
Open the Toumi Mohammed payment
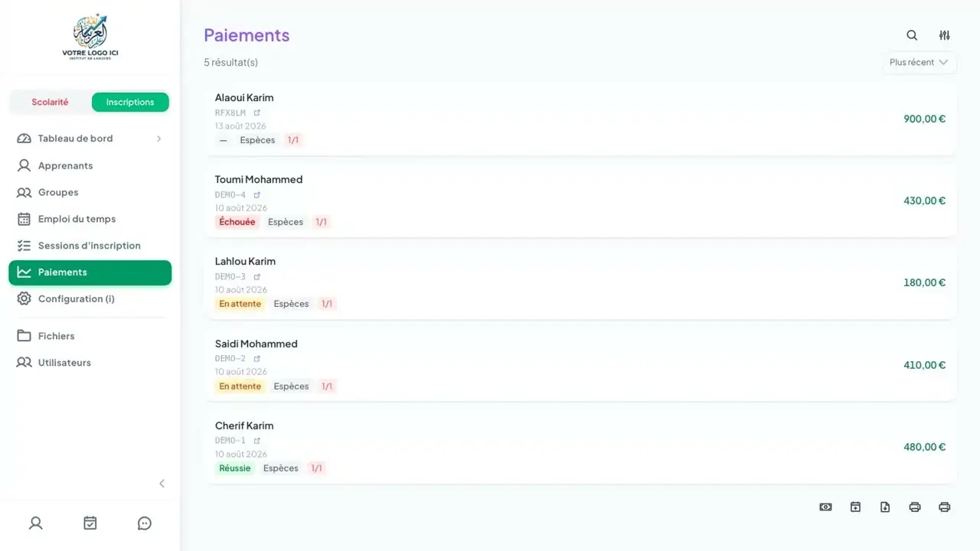[581, 201]
